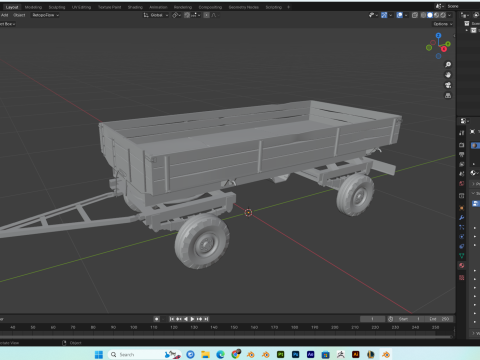Switch to the Modeling workspace tab
This screenshot has width=480, height=360.
pos(33,7)
